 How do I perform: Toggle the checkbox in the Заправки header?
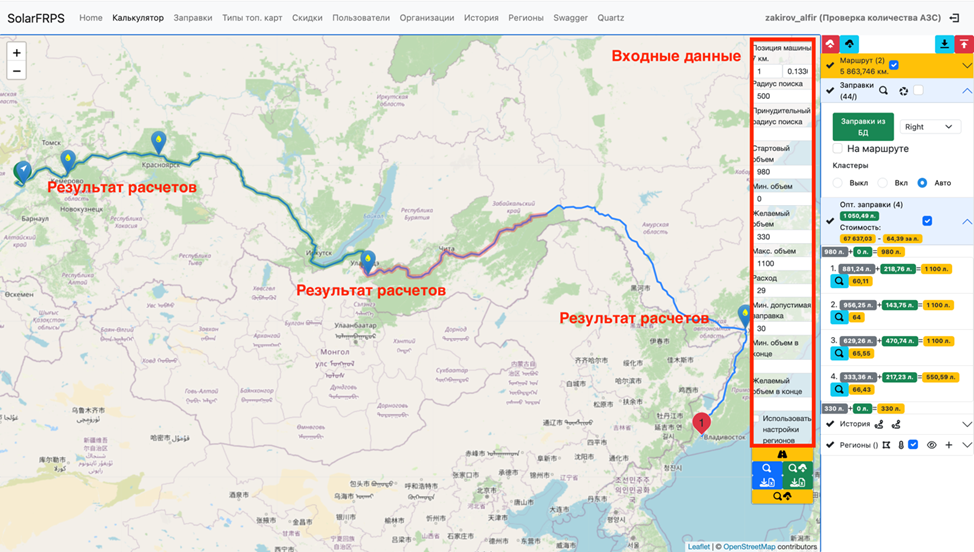pos(918,90)
